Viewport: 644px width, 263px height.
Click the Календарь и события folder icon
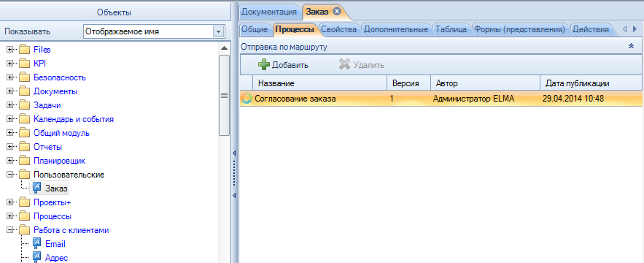point(25,119)
